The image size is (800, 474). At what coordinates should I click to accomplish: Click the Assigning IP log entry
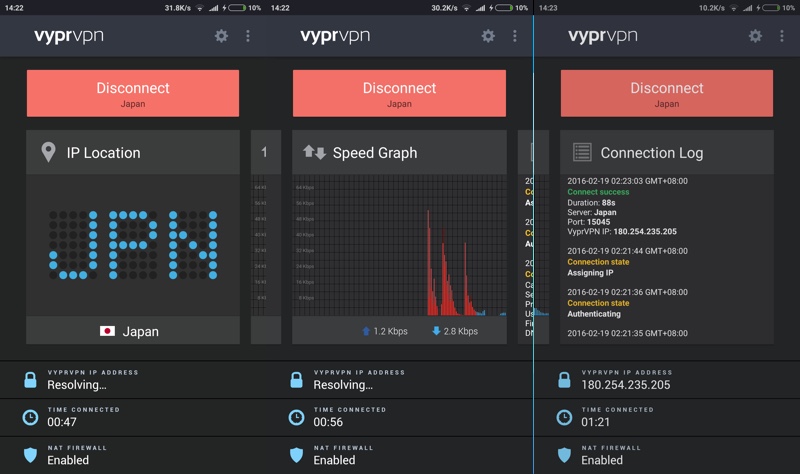pos(590,273)
